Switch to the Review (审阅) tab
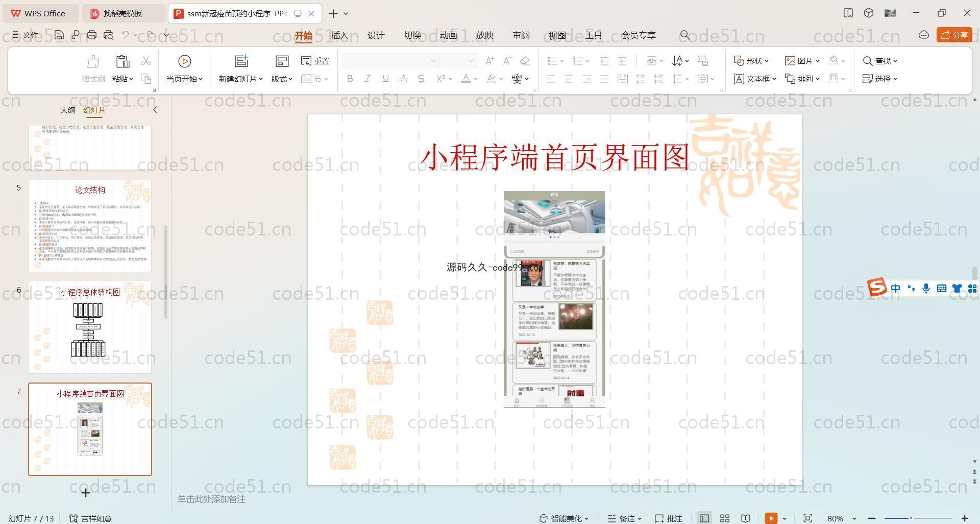Image resolution: width=980 pixels, height=524 pixels. pyautogui.click(x=521, y=35)
